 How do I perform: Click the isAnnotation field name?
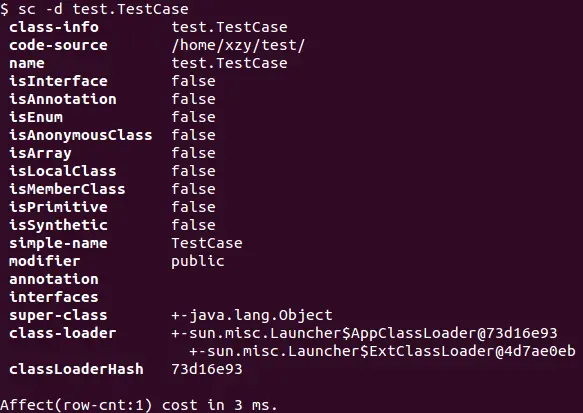63,99
